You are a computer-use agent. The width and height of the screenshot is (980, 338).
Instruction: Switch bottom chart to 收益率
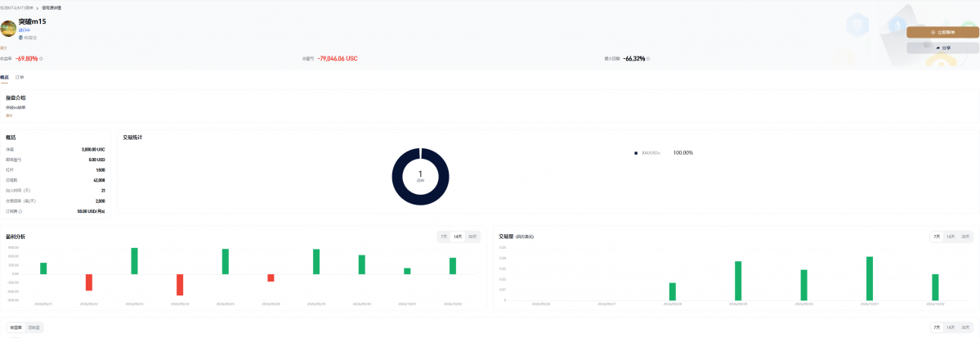coord(16,327)
